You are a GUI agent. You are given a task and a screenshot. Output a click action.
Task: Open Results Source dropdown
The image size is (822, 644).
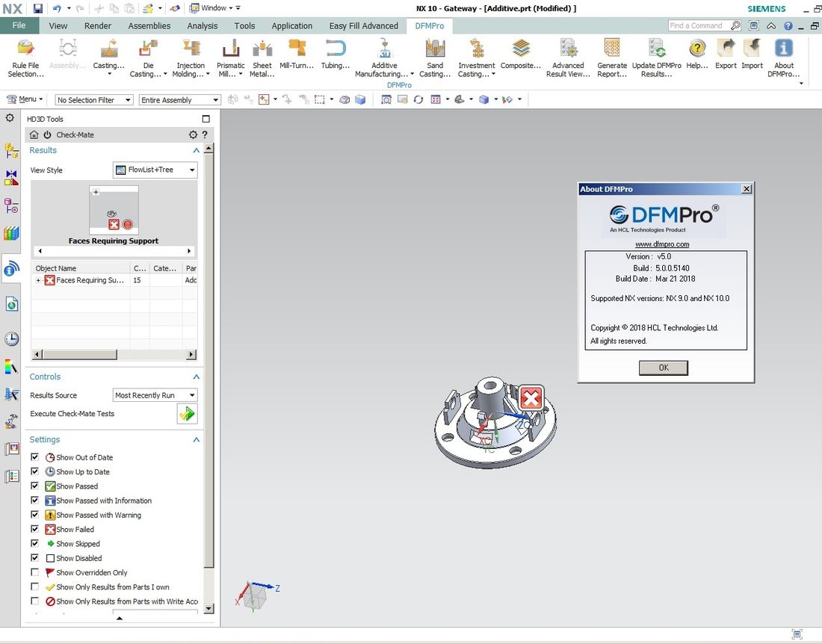[x=155, y=395]
